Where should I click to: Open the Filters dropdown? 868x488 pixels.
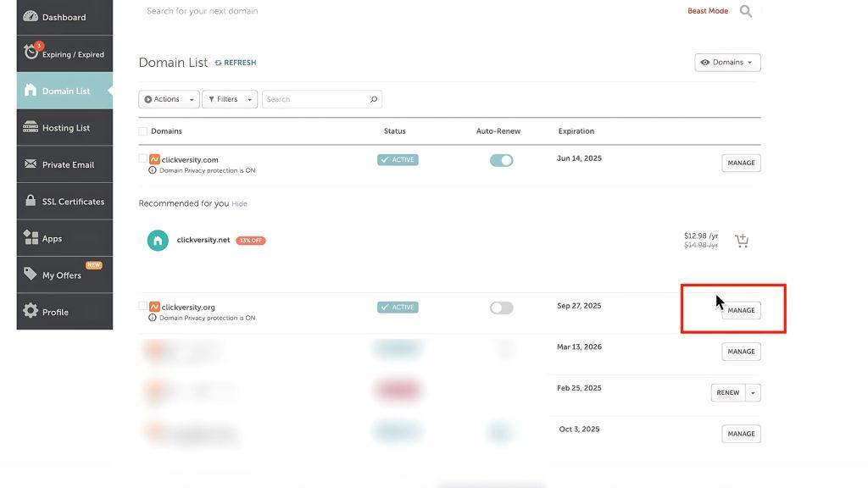click(x=230, y=99)
